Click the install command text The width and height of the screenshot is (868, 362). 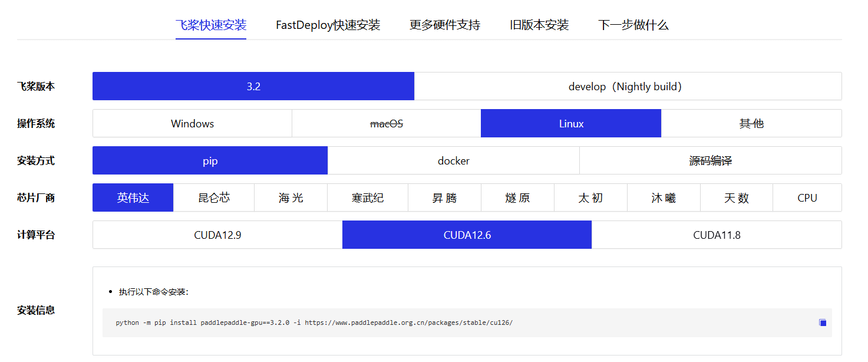pos(314,322)
